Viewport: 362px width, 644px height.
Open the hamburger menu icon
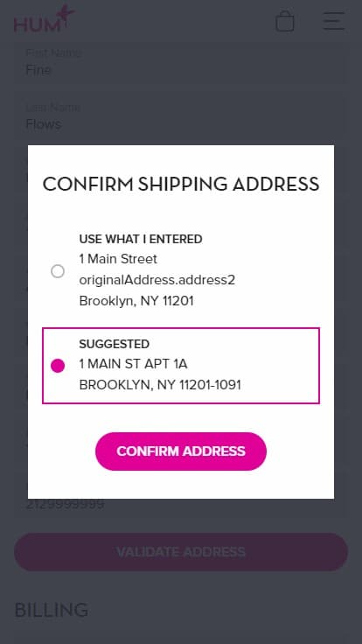[334, 21]
